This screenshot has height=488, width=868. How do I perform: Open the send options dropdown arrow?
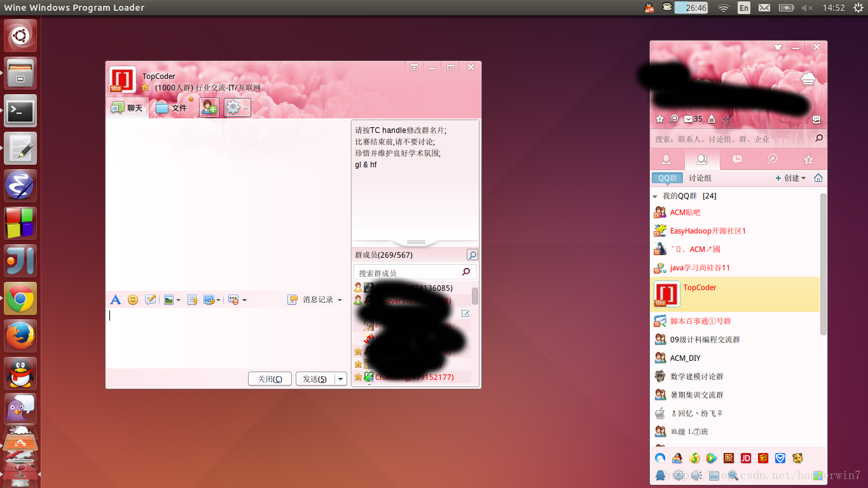[x=341, y=379]
